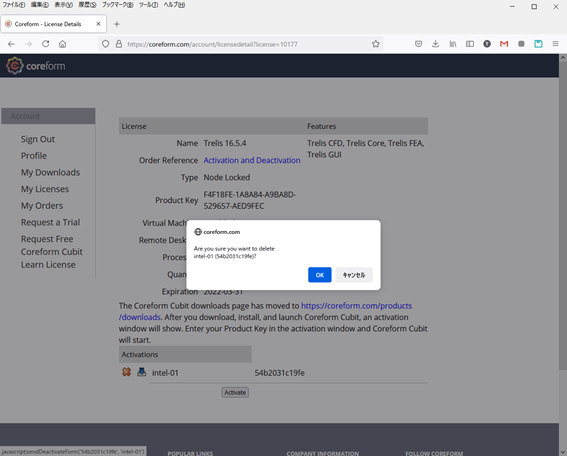Click the site security padlock icon
This screenshot has height=456, width=567.
tap(119, 44)
